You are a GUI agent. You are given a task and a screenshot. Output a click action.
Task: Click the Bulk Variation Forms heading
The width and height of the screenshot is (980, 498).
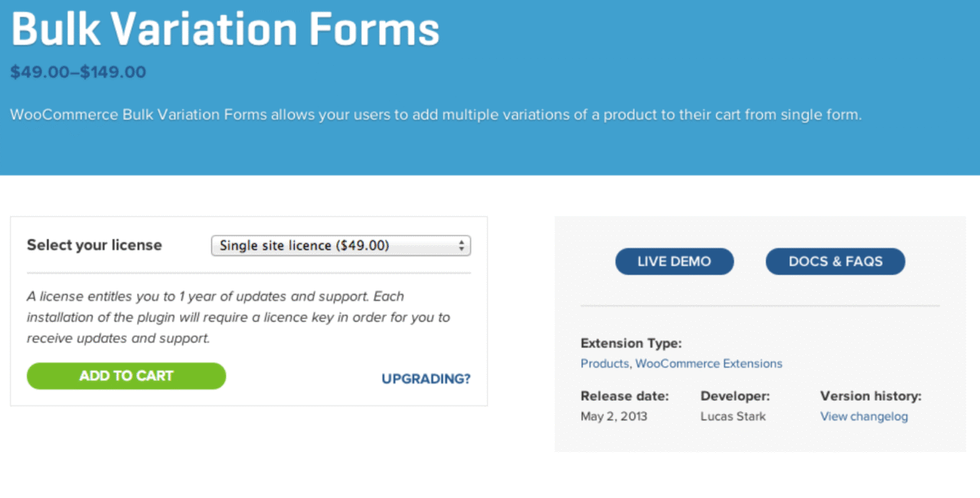(x=225, y=29)
